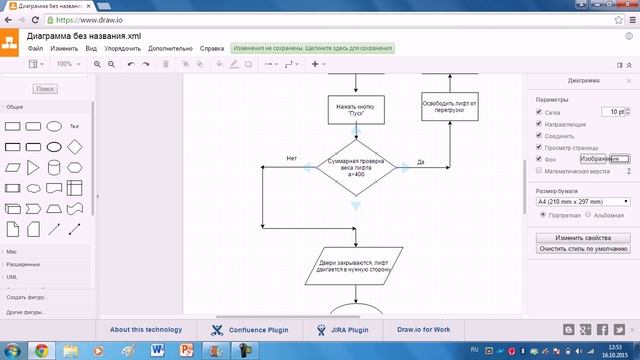Open the Изменить menu
Viewport: 640px width, 360px height.
click(x=64, y=49)
